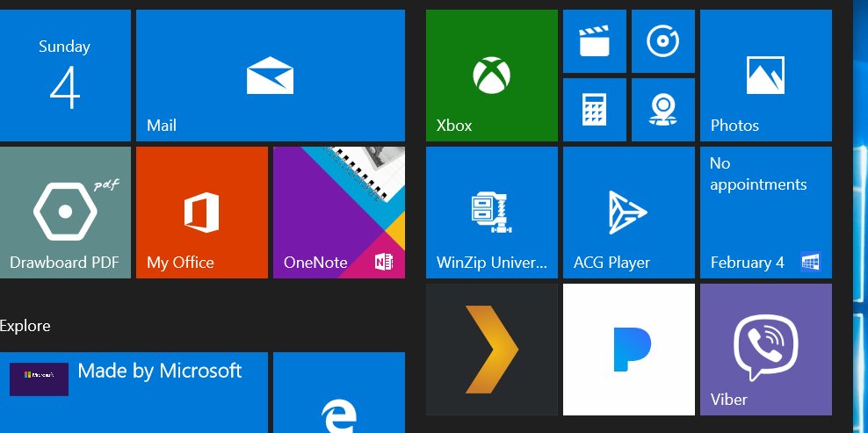Open the Calculator tile
Screen dimensions: 868x433
click(x=595, y=110)
